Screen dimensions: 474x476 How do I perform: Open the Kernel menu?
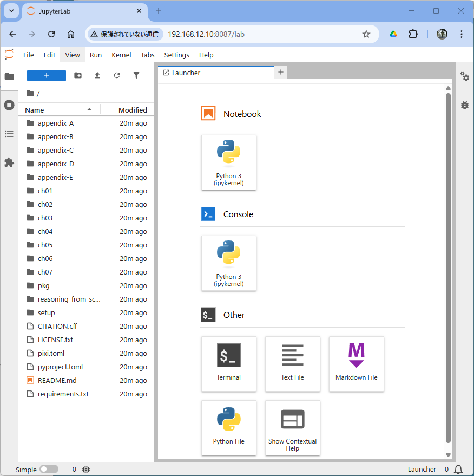[121, 55]
